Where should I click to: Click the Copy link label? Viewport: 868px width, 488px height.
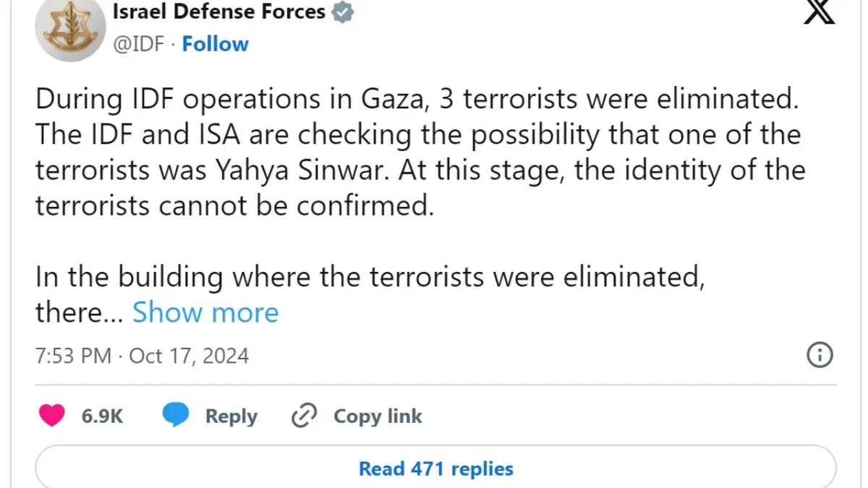coord(377,416)
